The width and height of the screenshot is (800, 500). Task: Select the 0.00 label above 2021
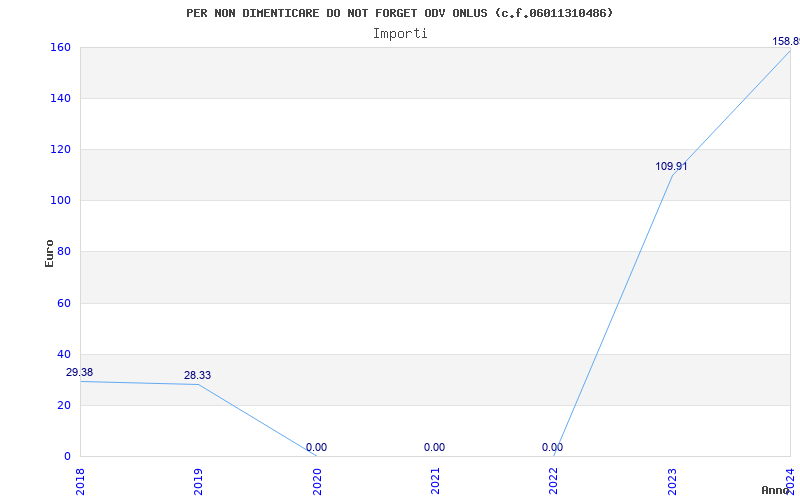[434, 447]
